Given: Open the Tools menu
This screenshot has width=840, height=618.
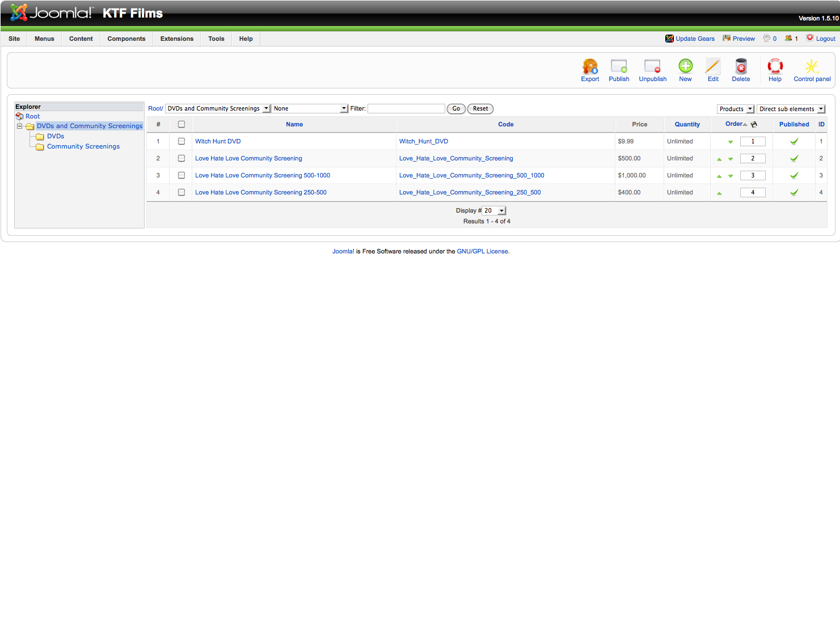Looking at the screenshot, I should click(x=216, y=39).
